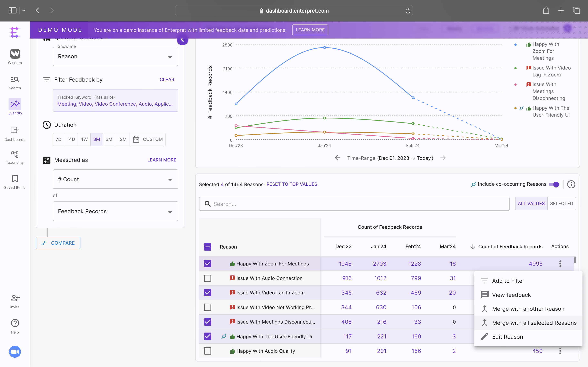
Task: Open the Wisdom sidebar icon
Action: (x=15, y=54)
